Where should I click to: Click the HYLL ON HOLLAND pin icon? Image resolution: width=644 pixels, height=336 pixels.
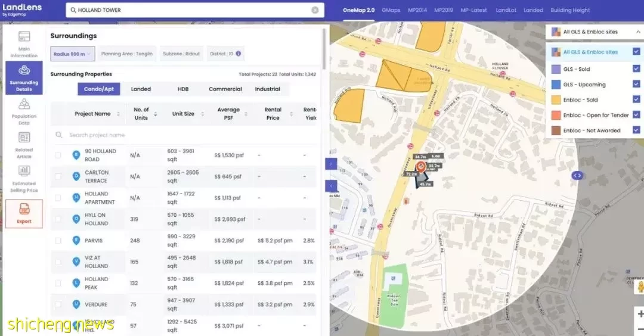coord(76,219)
